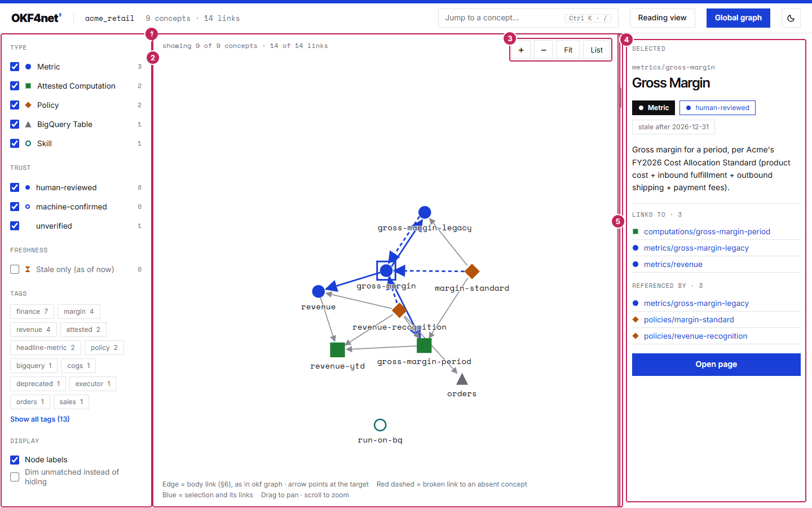Open policies/revenue-recognition reference link
This screenshot has width=812, height=508.
coord(695,336)
